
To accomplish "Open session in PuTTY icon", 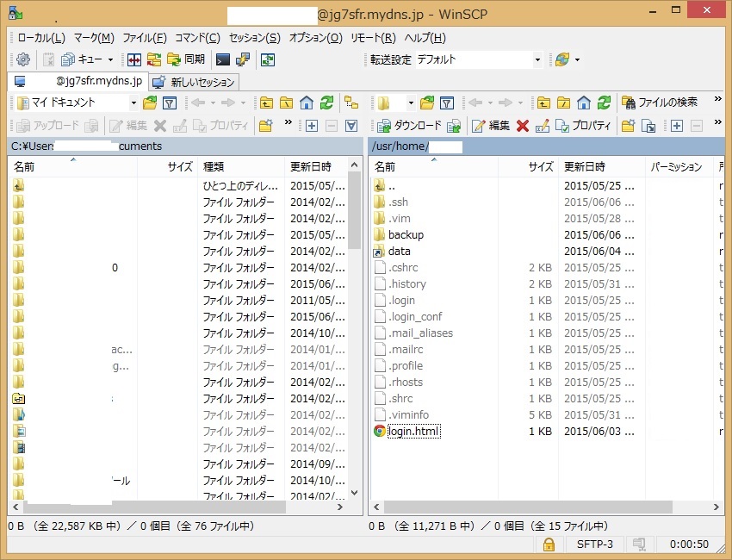I will pyautogui.click(x=243, y=59).
